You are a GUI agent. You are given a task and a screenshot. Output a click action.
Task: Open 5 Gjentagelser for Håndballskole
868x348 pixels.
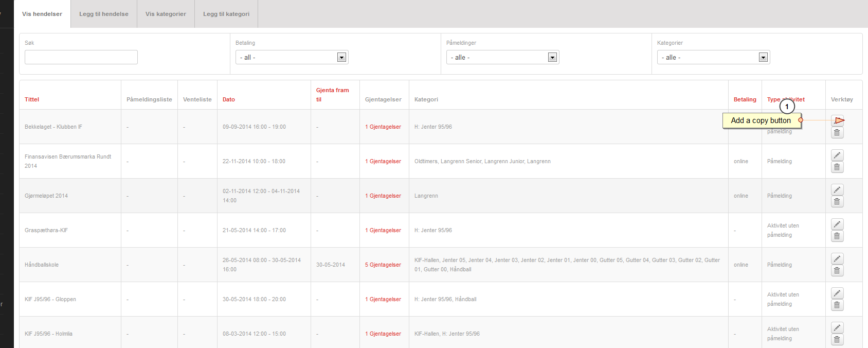[383, 265]
